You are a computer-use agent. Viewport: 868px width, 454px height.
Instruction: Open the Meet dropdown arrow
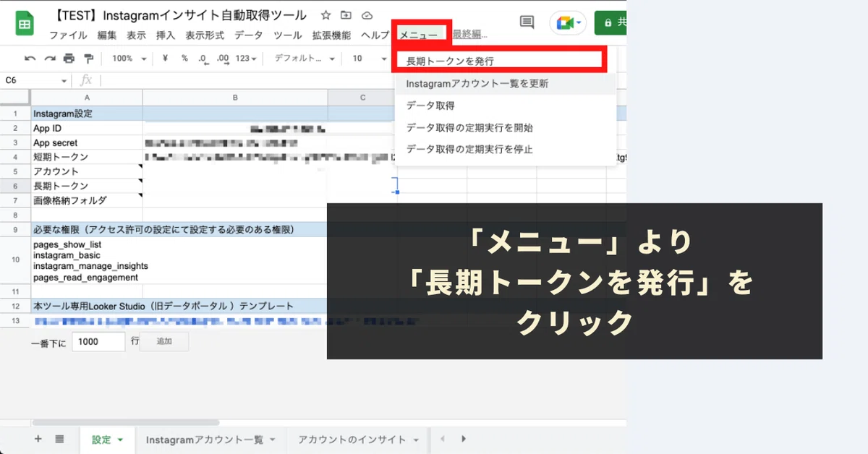coord(579,22)
